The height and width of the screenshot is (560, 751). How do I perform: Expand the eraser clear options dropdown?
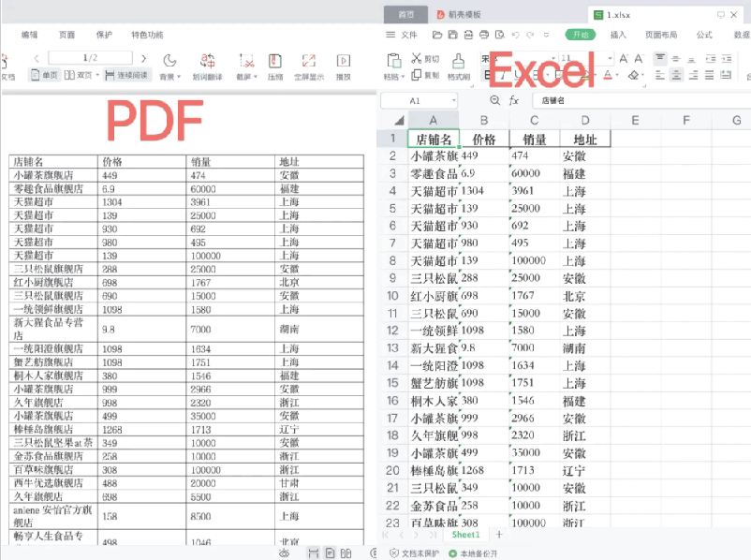point(641,75)
